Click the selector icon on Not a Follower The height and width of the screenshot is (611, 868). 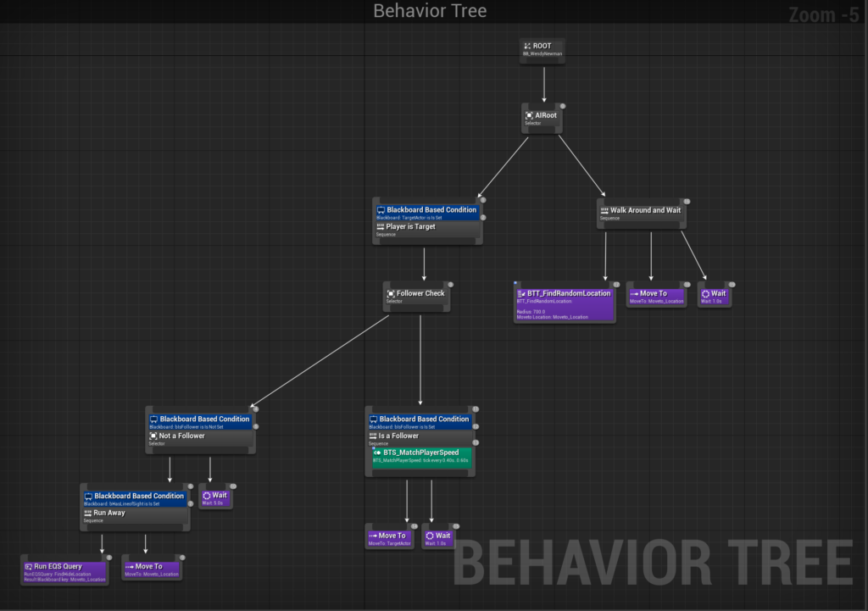pyautogui.click(x=153, y=436)
